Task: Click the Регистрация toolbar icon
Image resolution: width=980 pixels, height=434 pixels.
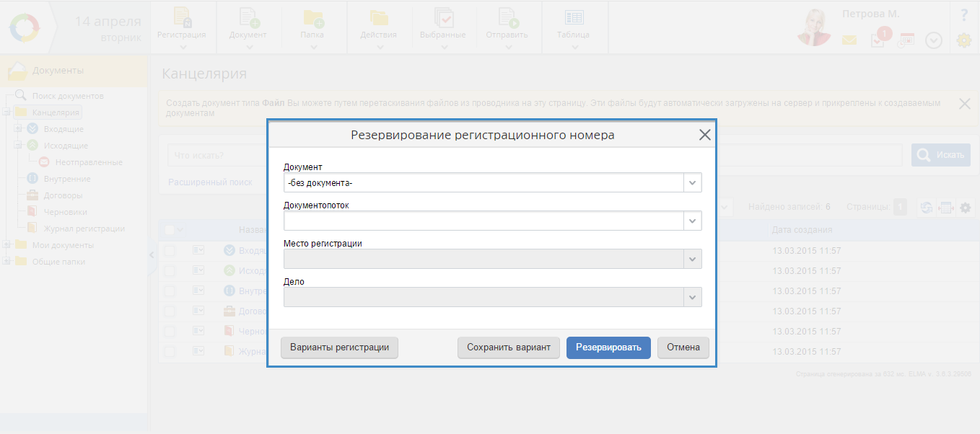Action: click(182, 19)
